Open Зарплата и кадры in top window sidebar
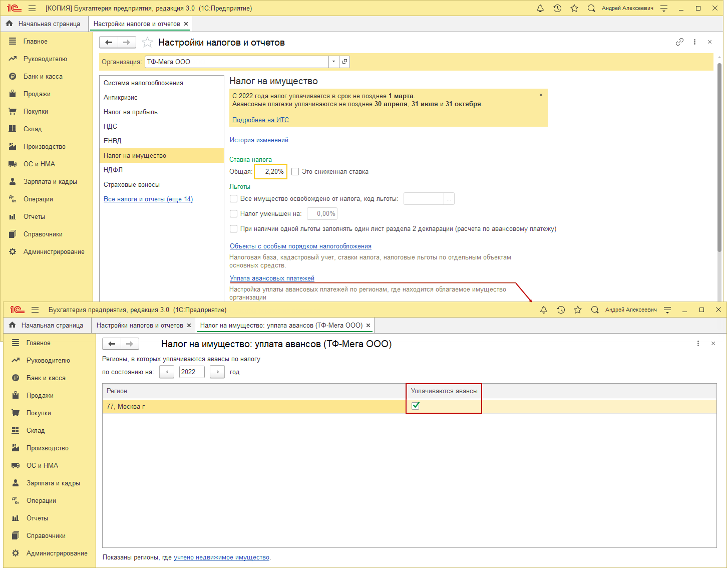This screenshot has width=728, height=569. point(50,182)
